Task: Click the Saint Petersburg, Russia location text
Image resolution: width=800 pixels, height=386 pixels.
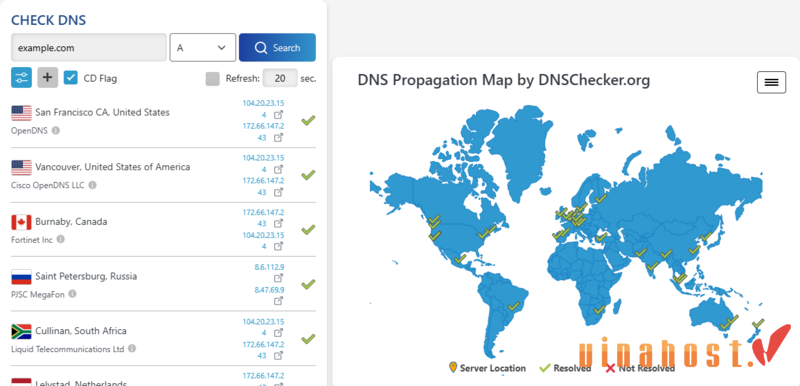Action: (86, 276)
